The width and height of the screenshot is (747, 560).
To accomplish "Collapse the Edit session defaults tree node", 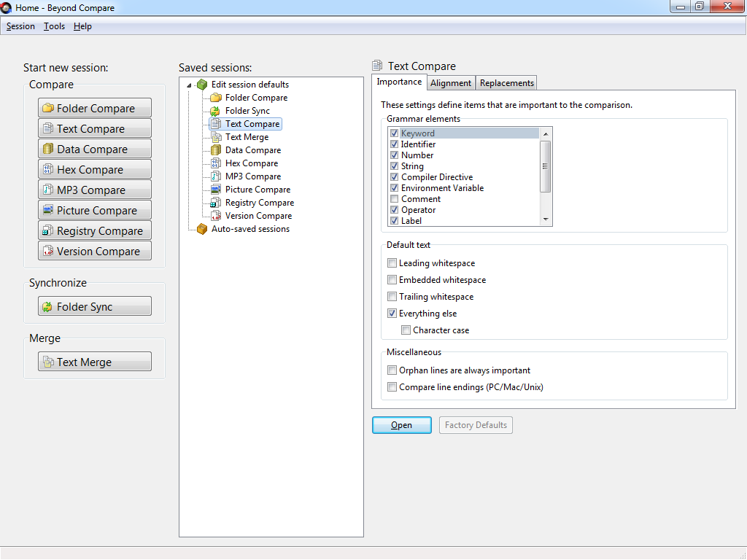I will coord(190,85).
